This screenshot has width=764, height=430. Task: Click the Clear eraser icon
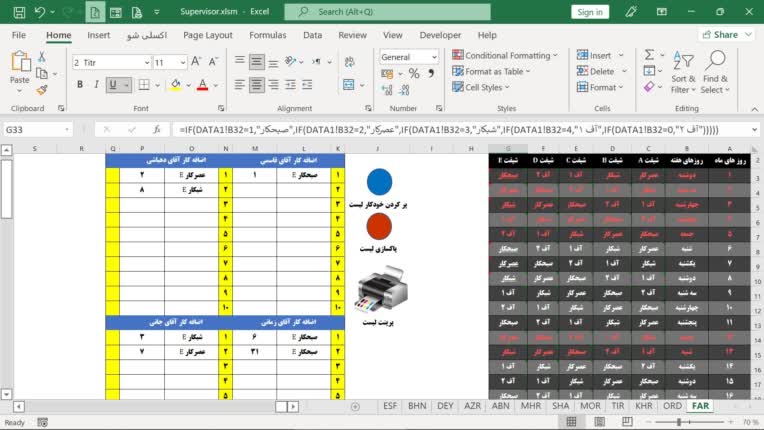tap(649, 87)
